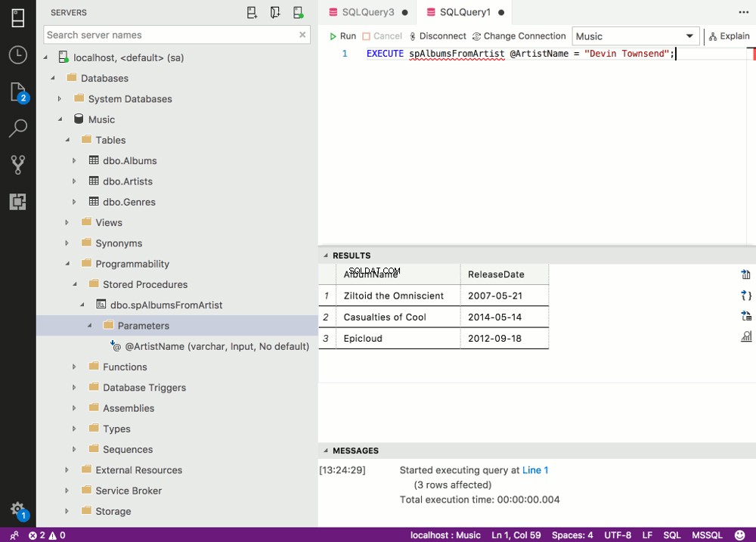
Task: Select the External Resources folder
Action: tap(139, 470)
